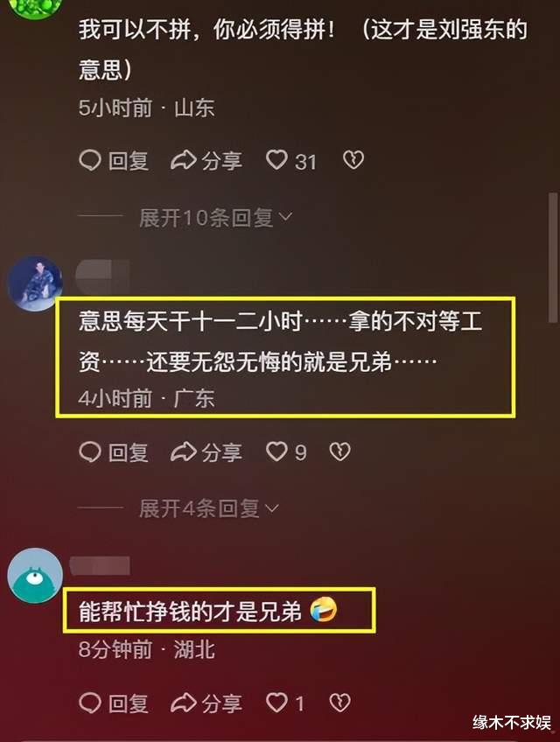Select the comment text 能帮忙挣钱的才是兄弟
Viewport: 560px width, 742px height.
(x=190, y=611)
